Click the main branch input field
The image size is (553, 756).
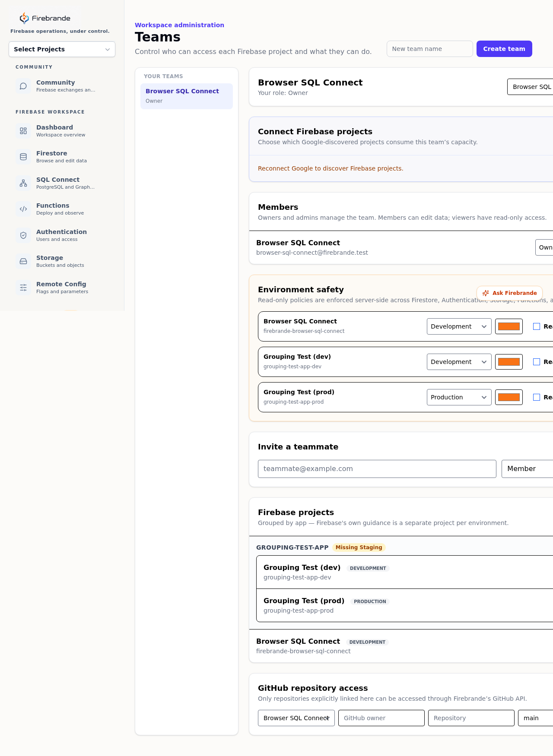click(x=536, y=718)
